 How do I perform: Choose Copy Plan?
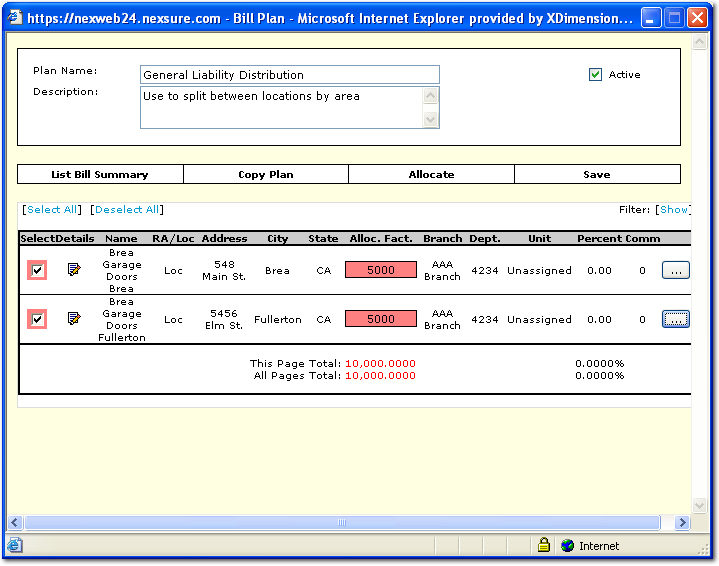266,174
